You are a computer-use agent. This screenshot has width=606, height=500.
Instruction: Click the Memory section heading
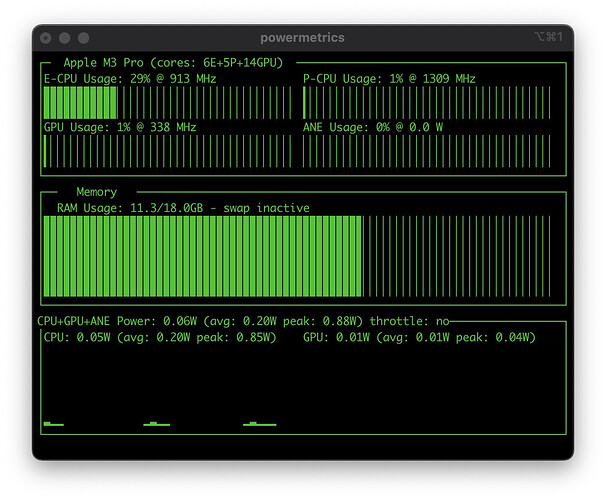point(97,192)
